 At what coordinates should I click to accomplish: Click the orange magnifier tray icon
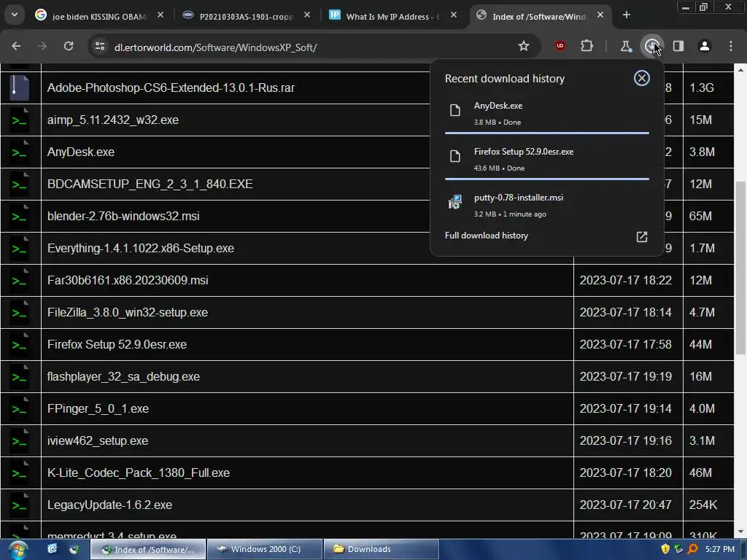(x=693, y=549)
